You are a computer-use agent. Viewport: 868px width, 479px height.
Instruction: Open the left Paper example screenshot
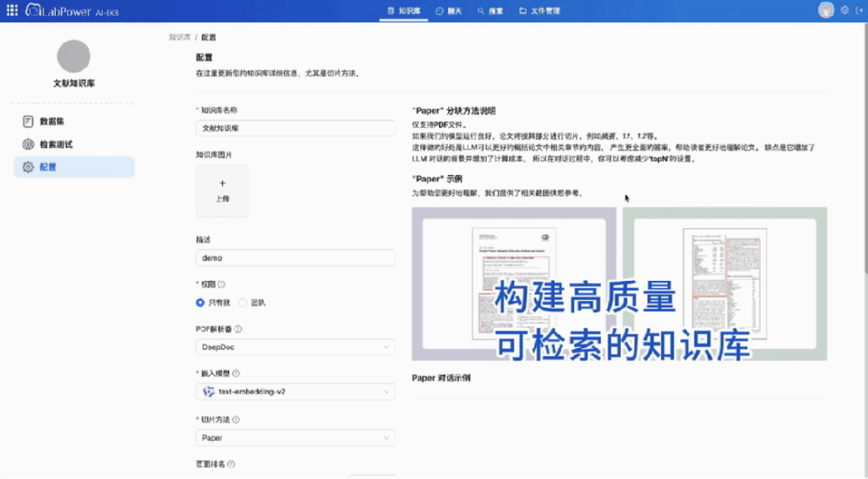[514, 284]
